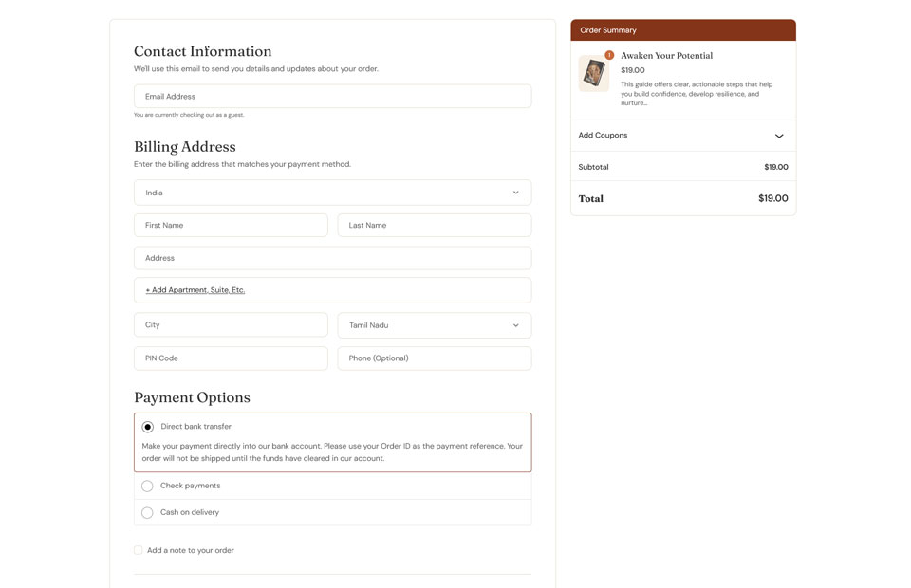Click the Email Address input field
The height and width of the screenshot is (588, 911).
point(331,95)
